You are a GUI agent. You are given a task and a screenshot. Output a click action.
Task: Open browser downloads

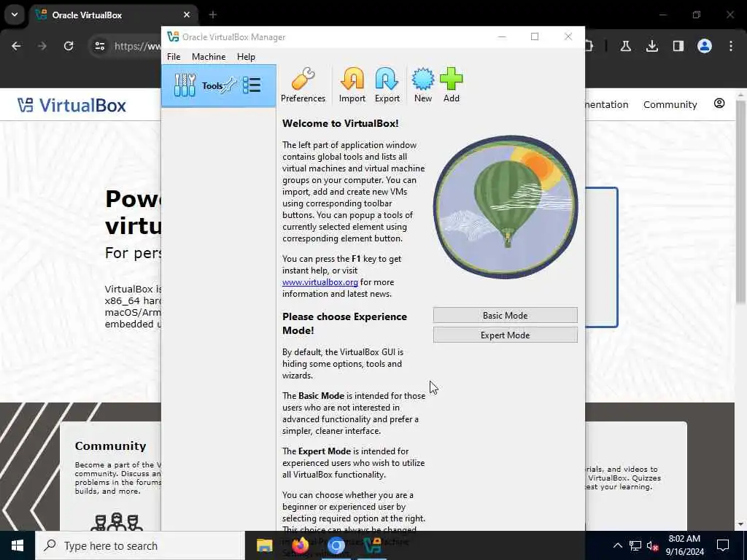[651, 46]
